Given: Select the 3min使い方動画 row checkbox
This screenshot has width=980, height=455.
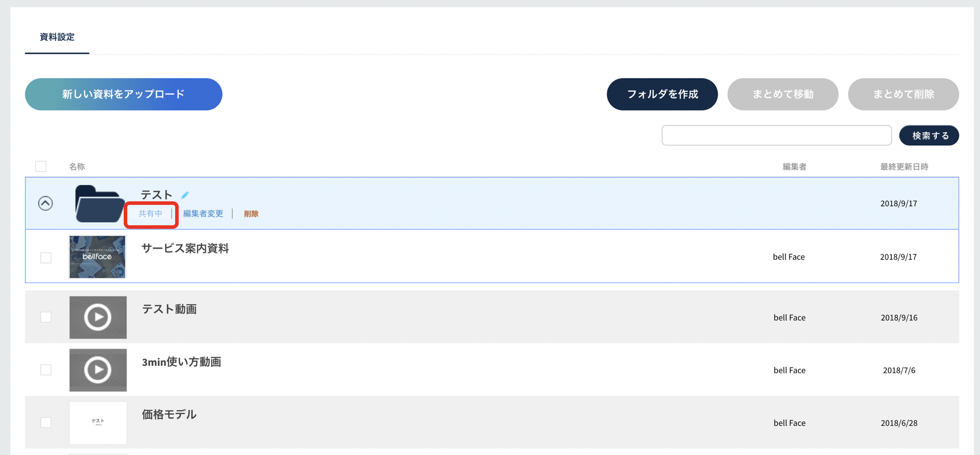Looking at the screenshot, I should 46,370.
